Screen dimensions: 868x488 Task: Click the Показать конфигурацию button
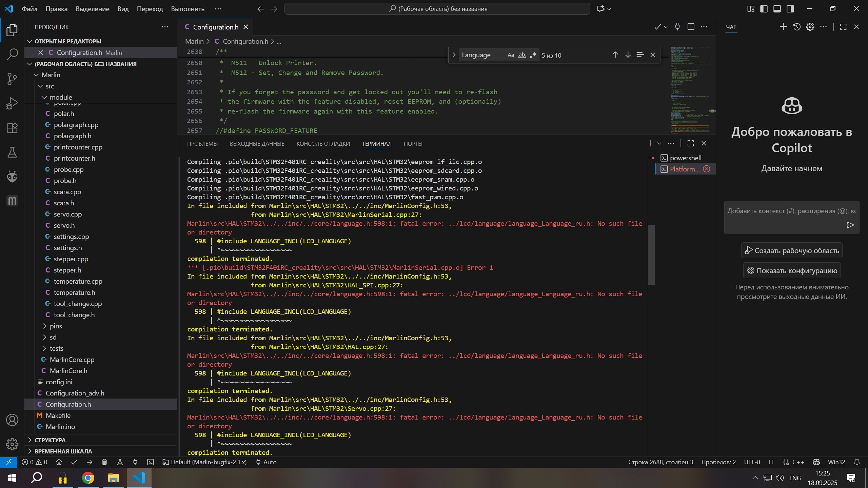click(792, 270)
